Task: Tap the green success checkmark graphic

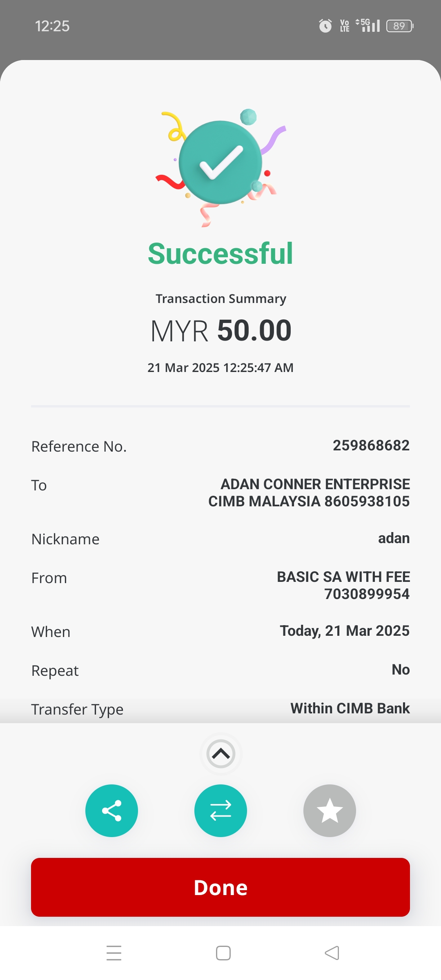Action: (220, 163)
